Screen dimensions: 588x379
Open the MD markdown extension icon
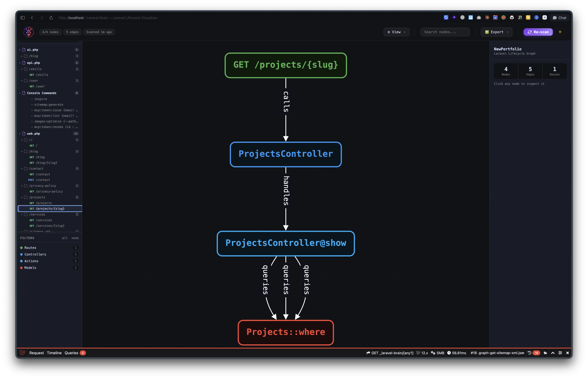click(471, 17)
